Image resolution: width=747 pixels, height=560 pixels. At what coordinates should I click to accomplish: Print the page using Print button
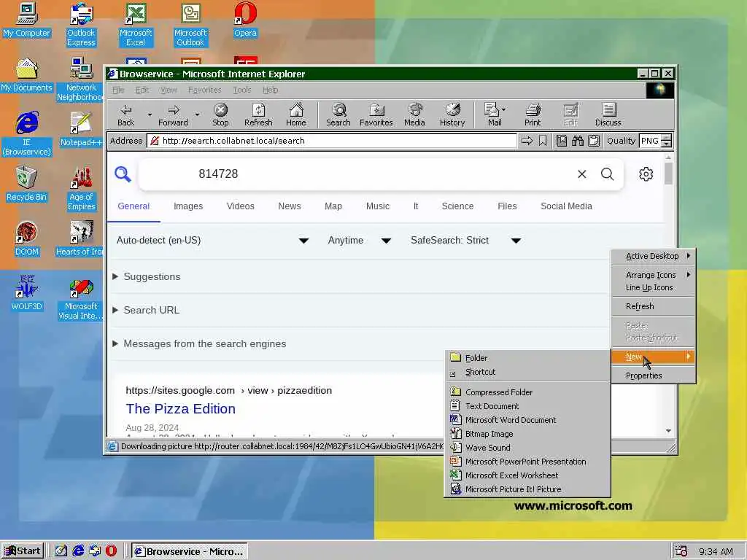point(533,114)
